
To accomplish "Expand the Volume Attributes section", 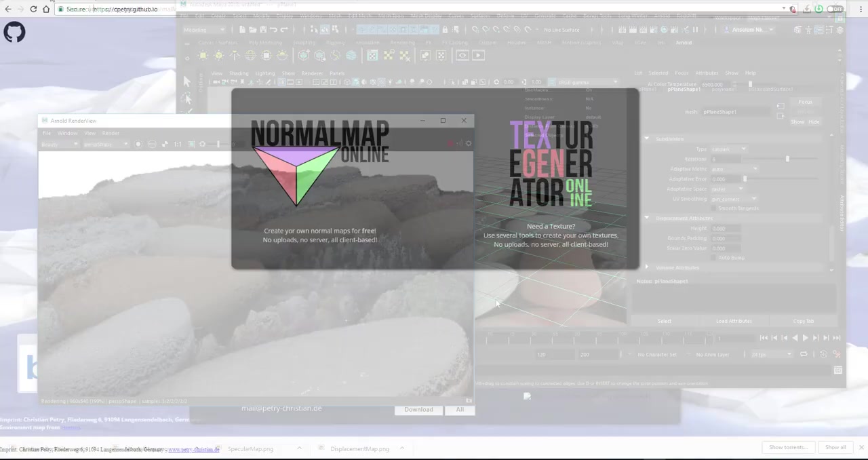I will (x=677, y=267).
